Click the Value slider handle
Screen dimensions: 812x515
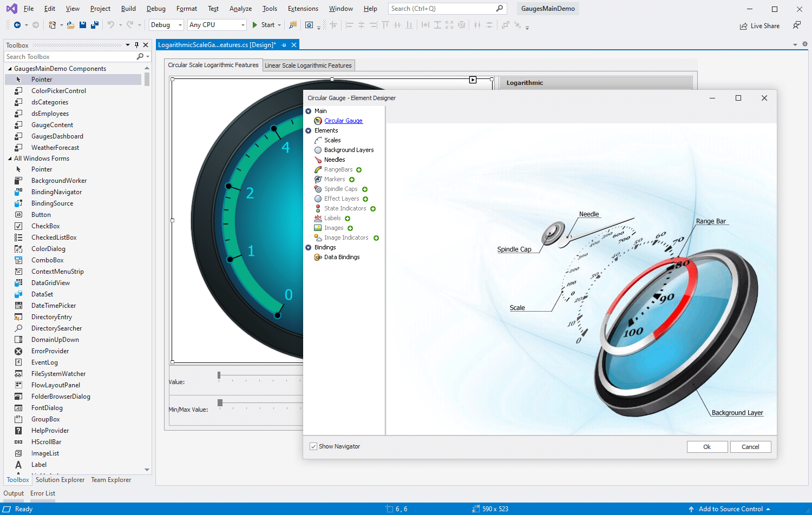click(x=219, y=373)
